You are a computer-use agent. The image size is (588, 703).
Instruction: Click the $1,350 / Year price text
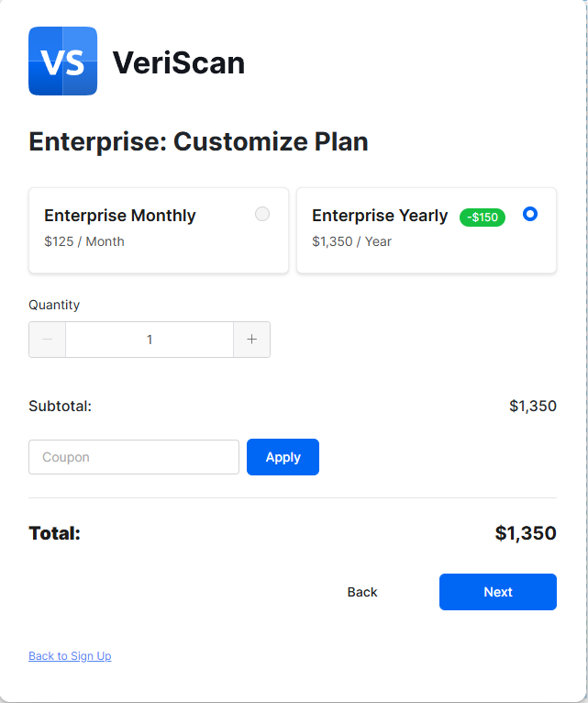tap(351, 241)
